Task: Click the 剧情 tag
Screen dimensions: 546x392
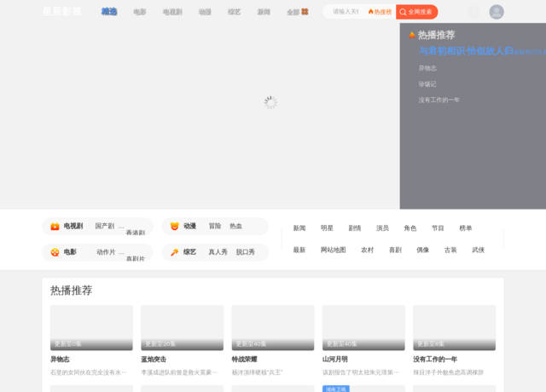Action: pyautogui.click(x=355, y=228)
